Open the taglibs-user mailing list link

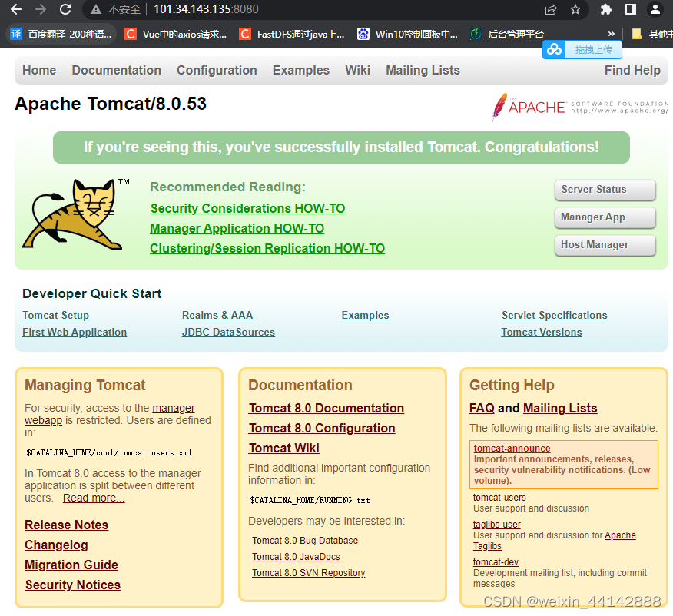tap(497, 525)
